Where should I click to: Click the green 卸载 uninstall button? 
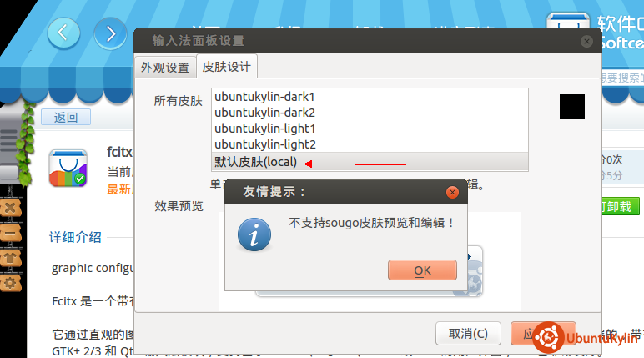[620, 206]
